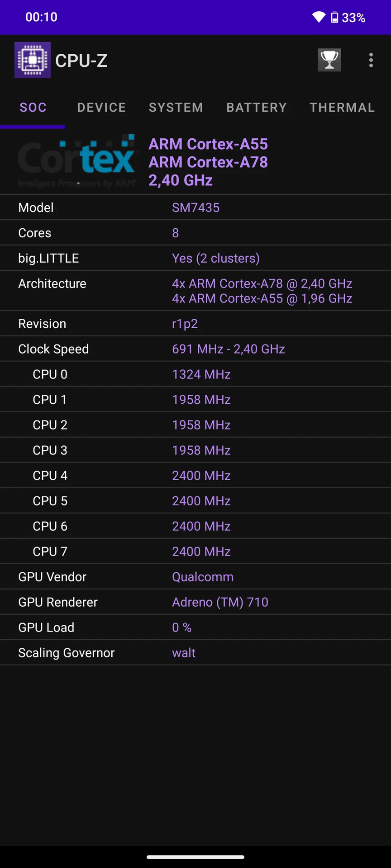Image resolution: width=391 pixels, height=868 pixels.
Task: Tap the CPU-Z app logo icon
Action: click(33, 60)
